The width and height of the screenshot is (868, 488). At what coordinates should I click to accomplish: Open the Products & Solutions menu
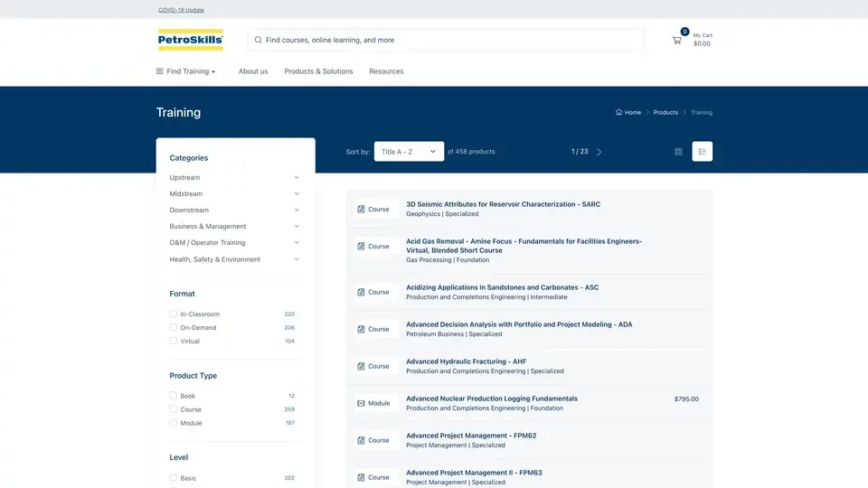pyautogui.click(x=318, y=71)
